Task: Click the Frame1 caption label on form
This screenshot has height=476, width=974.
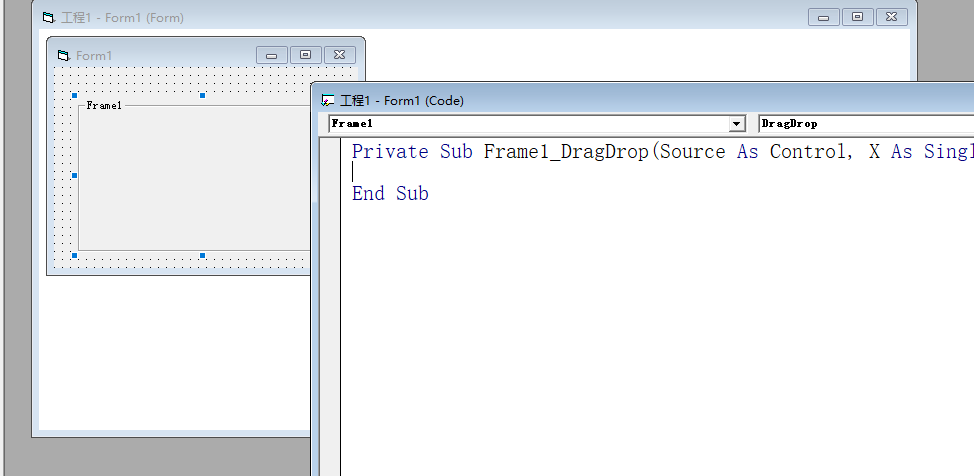Action: pyautogui.click(x=104, y=106)
